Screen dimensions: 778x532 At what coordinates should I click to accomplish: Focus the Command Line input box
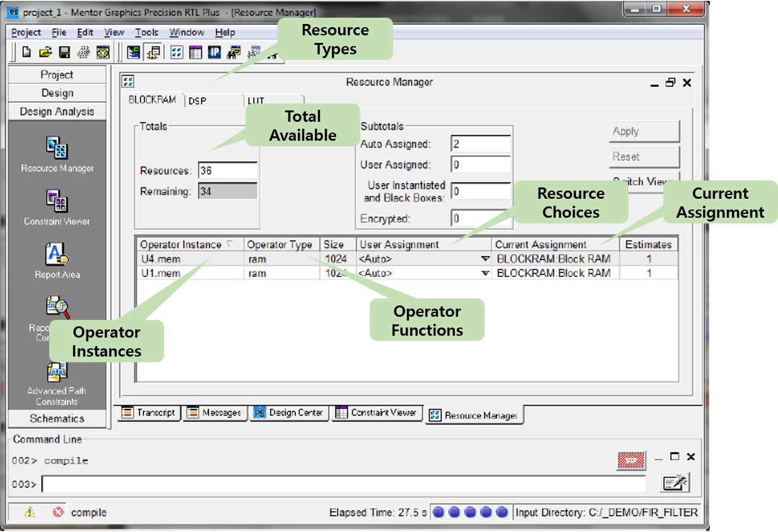click(x=344, y=484)
